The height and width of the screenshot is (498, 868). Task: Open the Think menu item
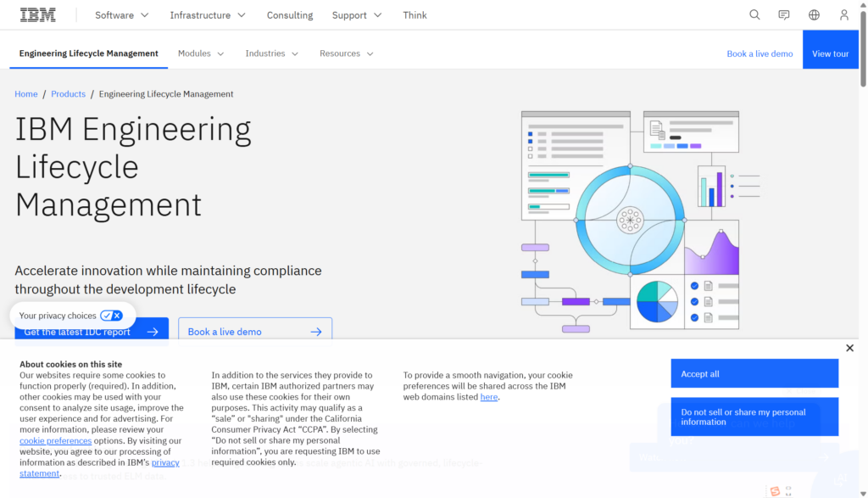pyautogui.click(x=415, y=15)
